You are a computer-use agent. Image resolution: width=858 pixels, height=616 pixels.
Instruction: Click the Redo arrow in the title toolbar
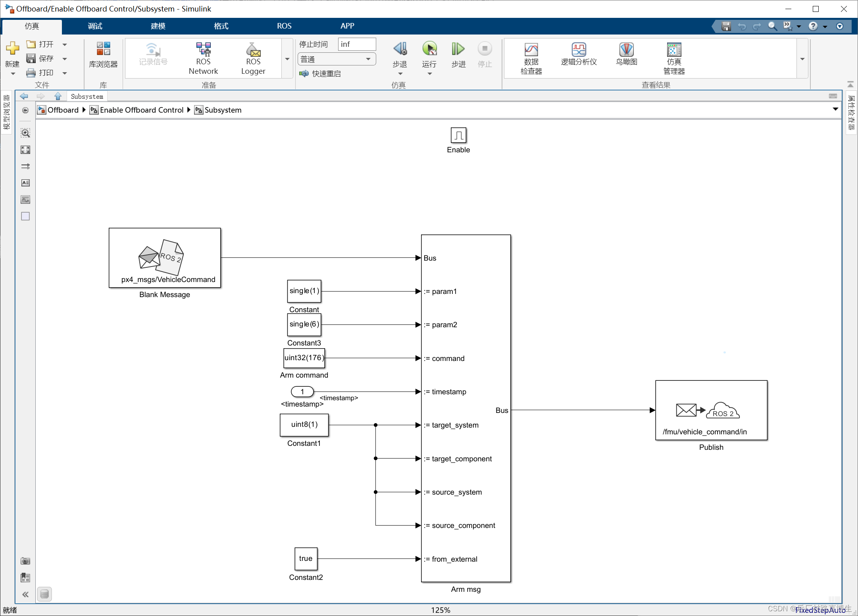(757, 26)
